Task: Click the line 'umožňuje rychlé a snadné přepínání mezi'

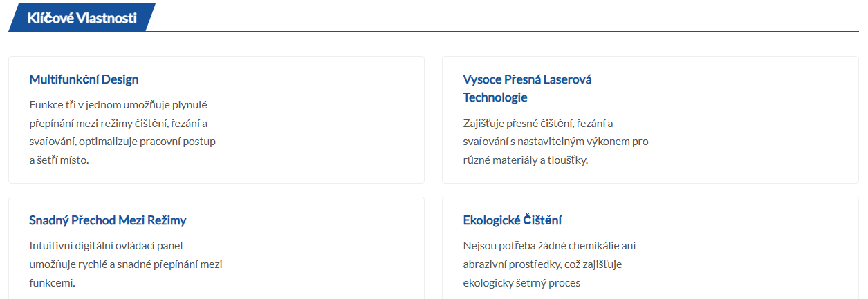Action: click(125, 264)
